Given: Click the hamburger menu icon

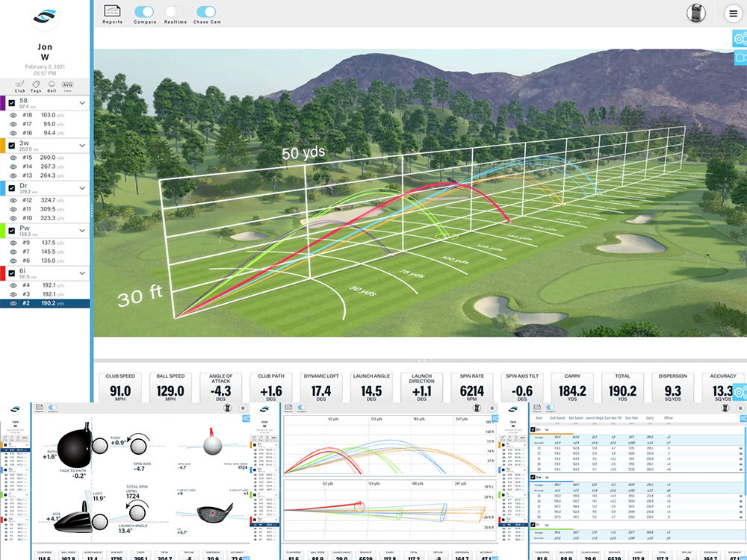Looking at the screenshot, I should pos(733,13).
